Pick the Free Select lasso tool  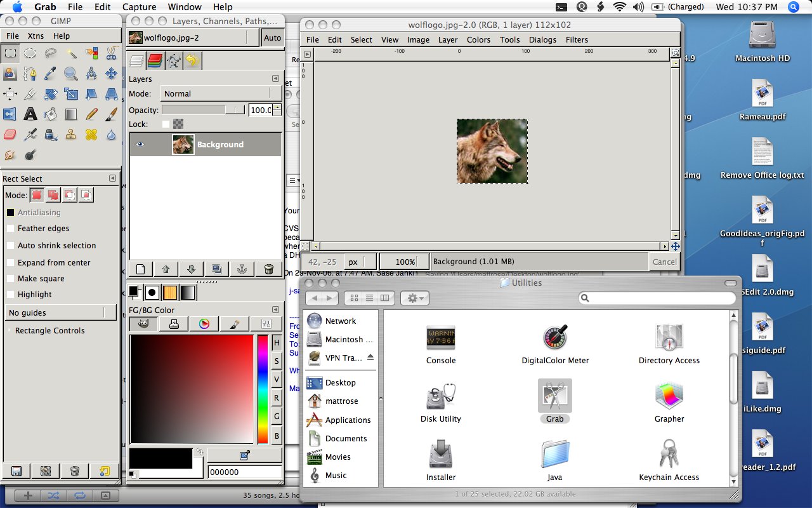tap(51, 53)
